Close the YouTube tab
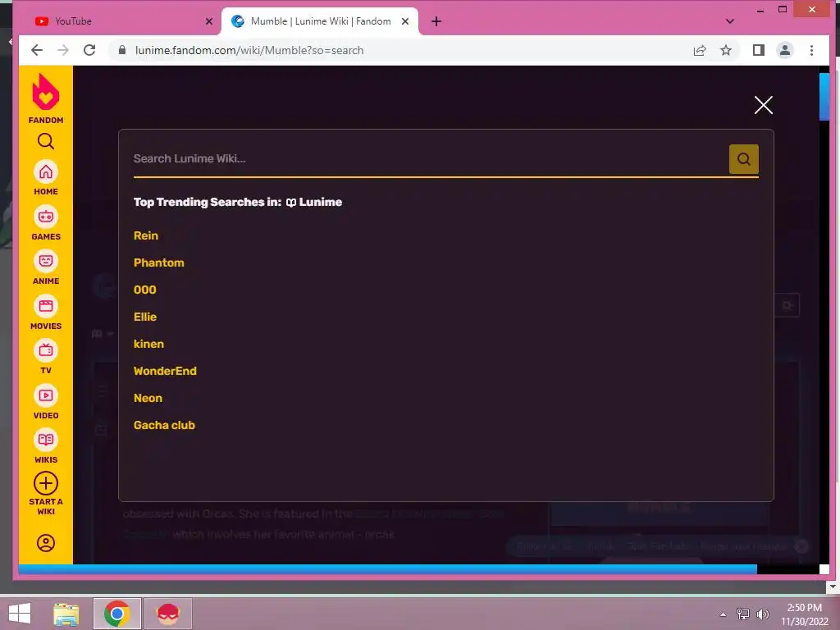Viewport: 840px width, 630px height. [x=209, y=21]
